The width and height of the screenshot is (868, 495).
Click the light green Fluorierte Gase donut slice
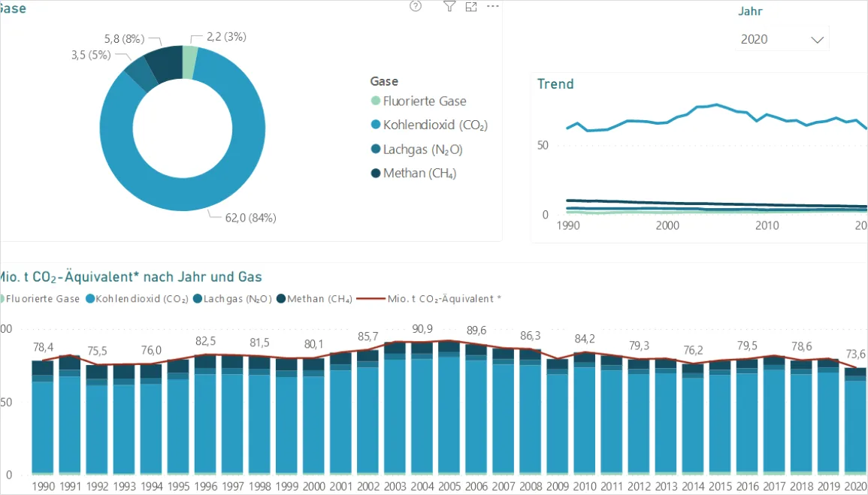pos(189,62)
